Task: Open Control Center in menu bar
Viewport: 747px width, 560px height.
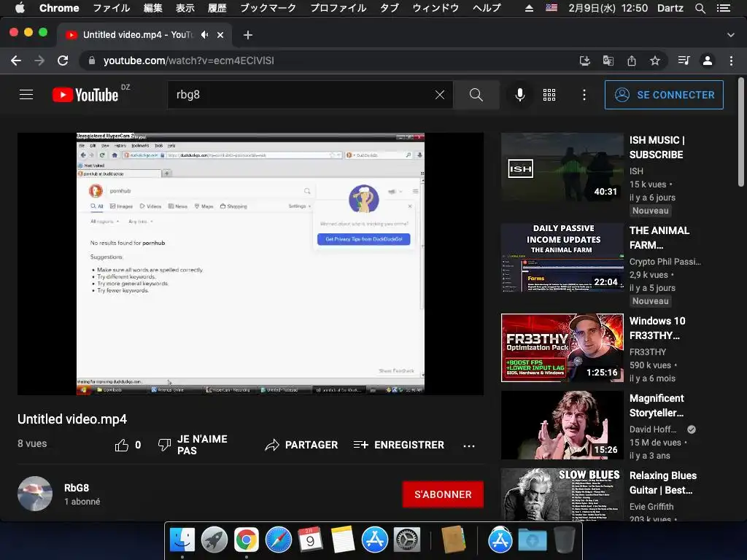Action: coord(724,8)
